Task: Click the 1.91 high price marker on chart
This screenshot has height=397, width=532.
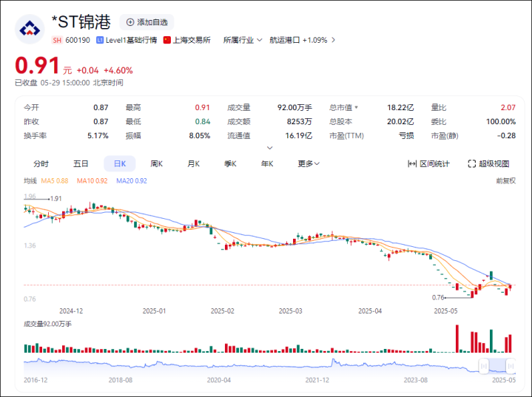Action: [x=55, y=199]
